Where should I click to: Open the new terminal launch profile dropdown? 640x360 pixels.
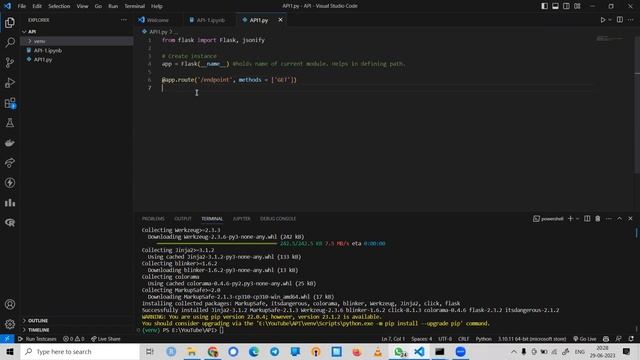point(578,219)
